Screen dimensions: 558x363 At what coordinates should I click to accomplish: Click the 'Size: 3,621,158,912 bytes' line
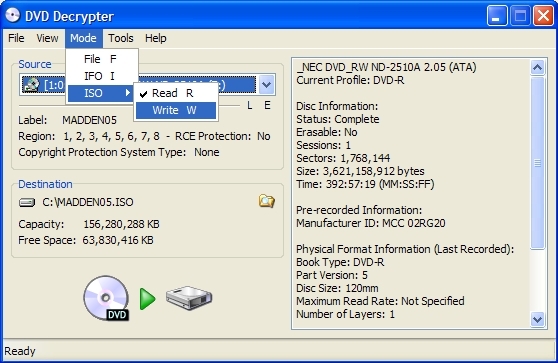tap(360, 171)
